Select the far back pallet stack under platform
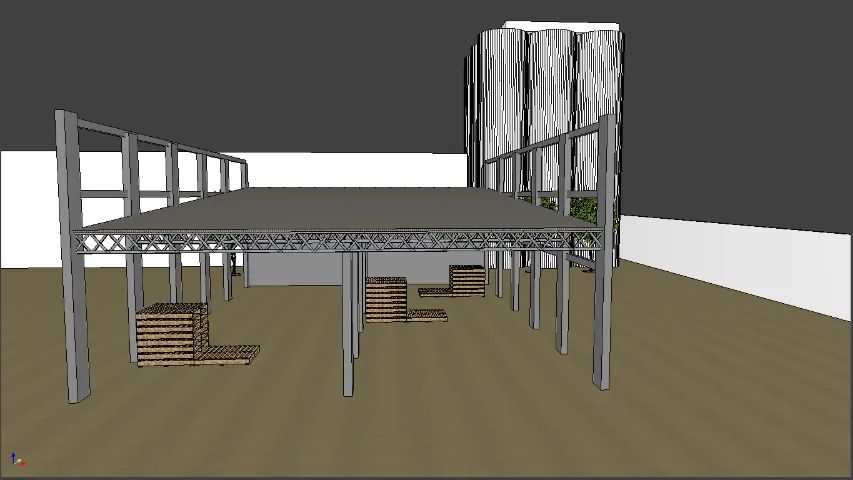853x480 pixels. 467,280
